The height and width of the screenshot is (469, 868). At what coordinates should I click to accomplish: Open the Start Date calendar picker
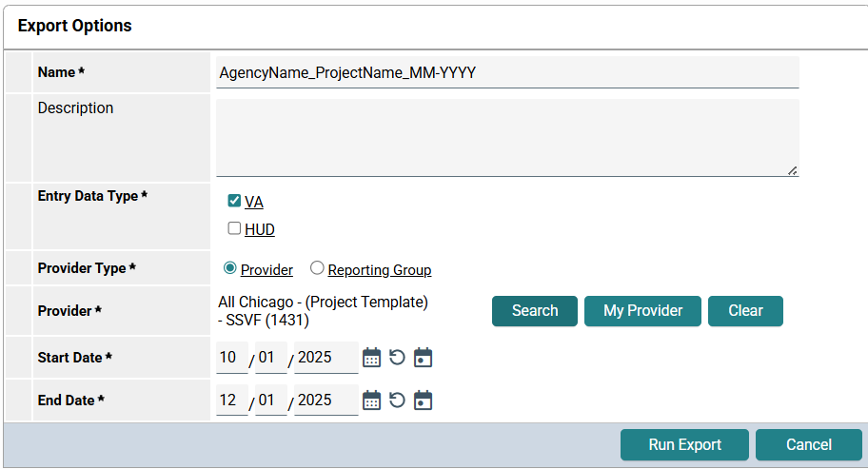372,358
